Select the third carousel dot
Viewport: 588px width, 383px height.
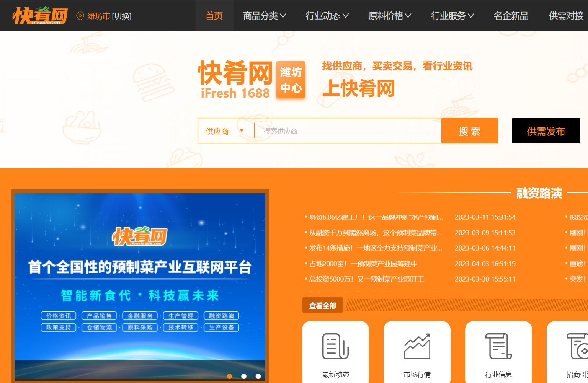pos(258,376)
